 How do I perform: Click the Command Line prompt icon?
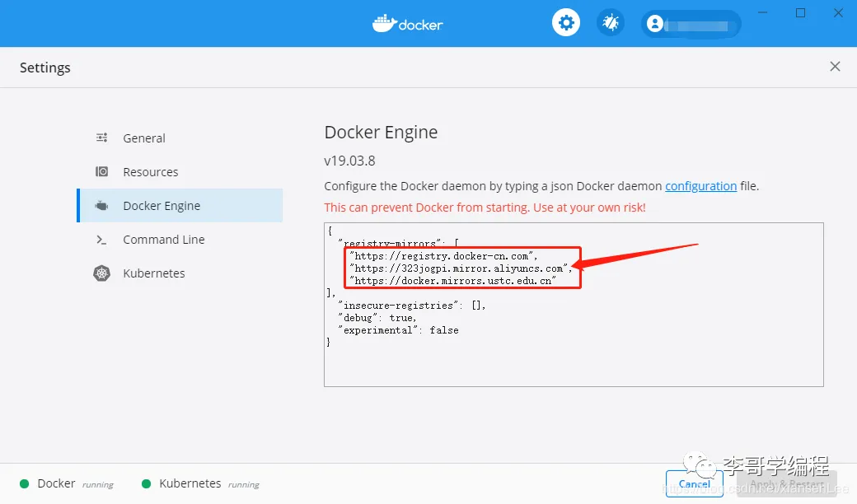click(101, 240)
